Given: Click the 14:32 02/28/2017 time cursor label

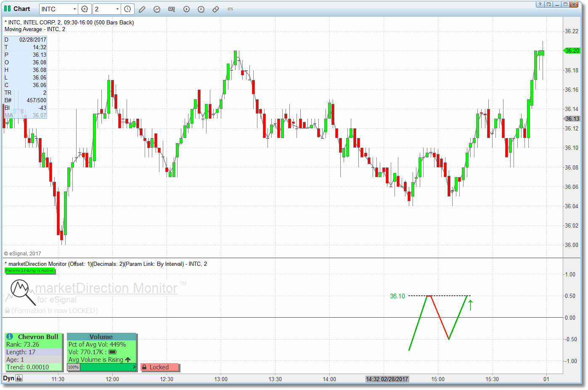Looking at the screenshot, I should [x=387, y=379].
